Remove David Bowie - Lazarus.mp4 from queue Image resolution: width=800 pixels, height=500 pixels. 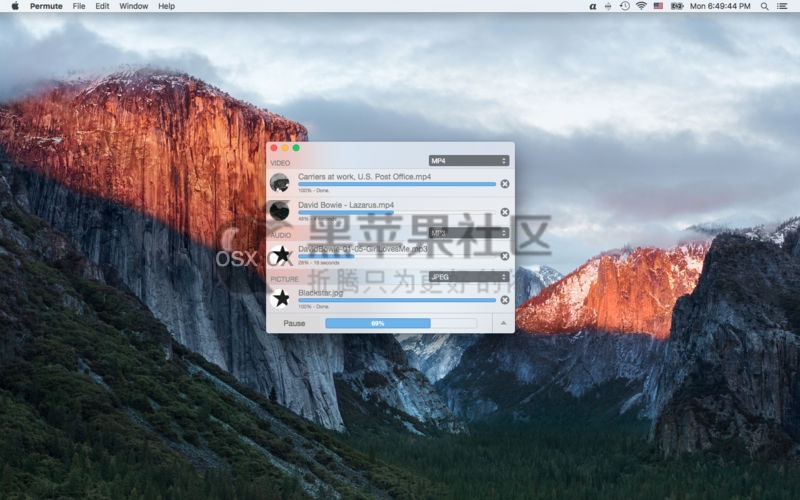tap(505, 212)
